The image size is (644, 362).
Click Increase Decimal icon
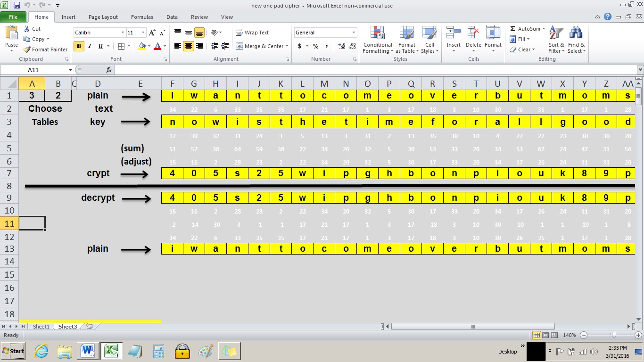342,46
